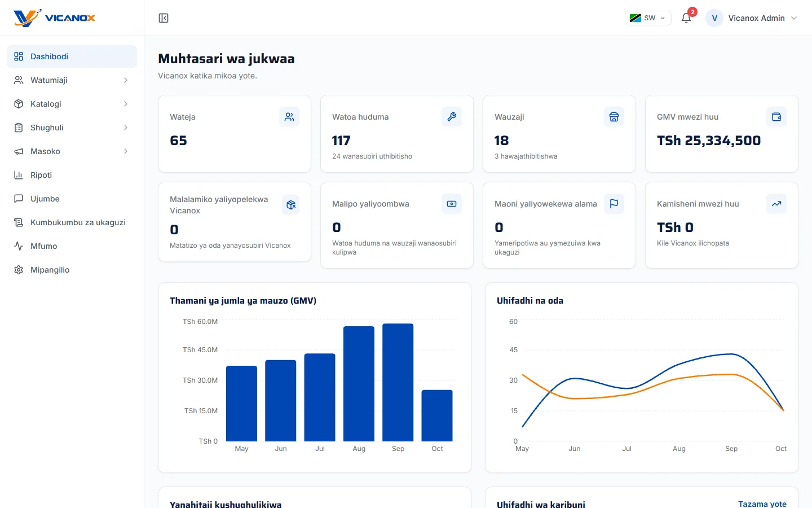812x508 pixels.
Task: Click the Wauzaji store icon
Action: (614, 117)
